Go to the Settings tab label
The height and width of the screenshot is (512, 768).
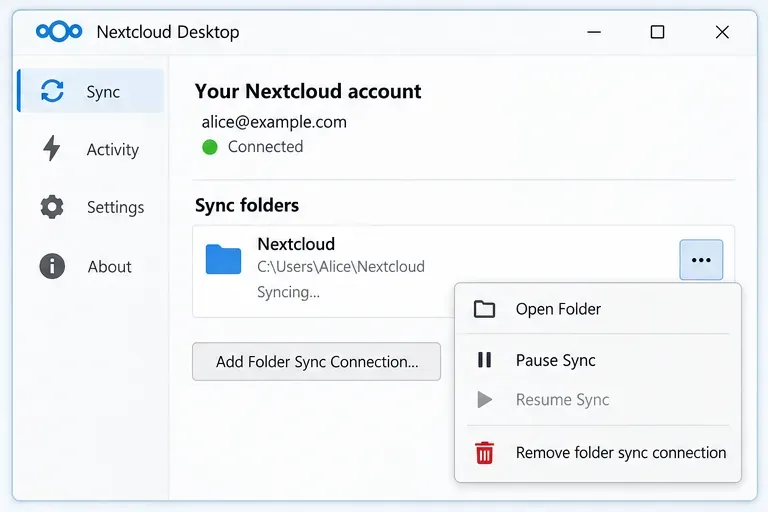[x=116, y=207]
